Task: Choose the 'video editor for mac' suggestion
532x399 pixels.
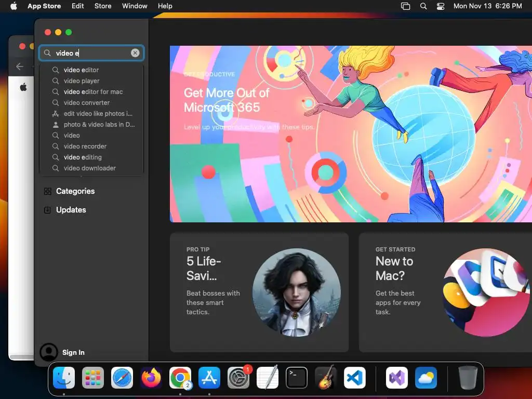Action: tap(91, 91)
